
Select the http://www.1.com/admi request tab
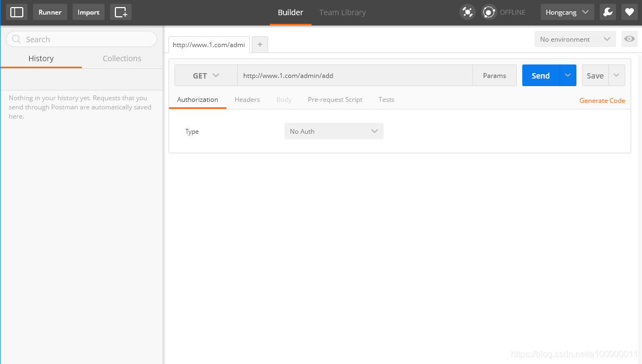click(x=209, y=44)
